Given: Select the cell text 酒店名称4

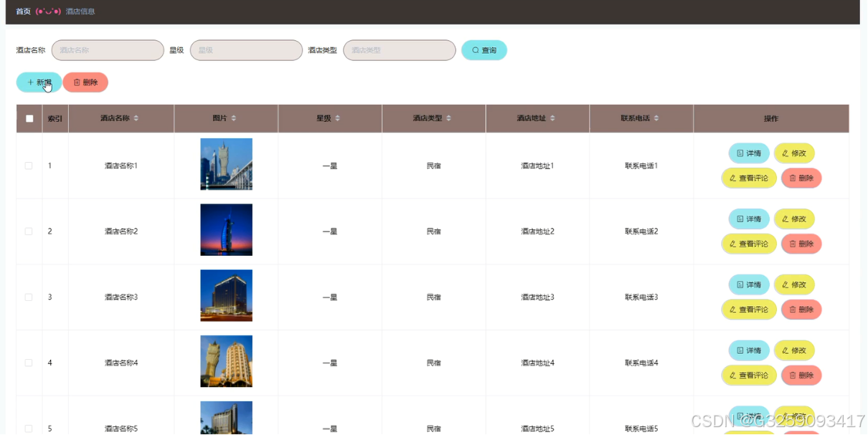Looking at the screenshot, I should (x=121, y=363).
